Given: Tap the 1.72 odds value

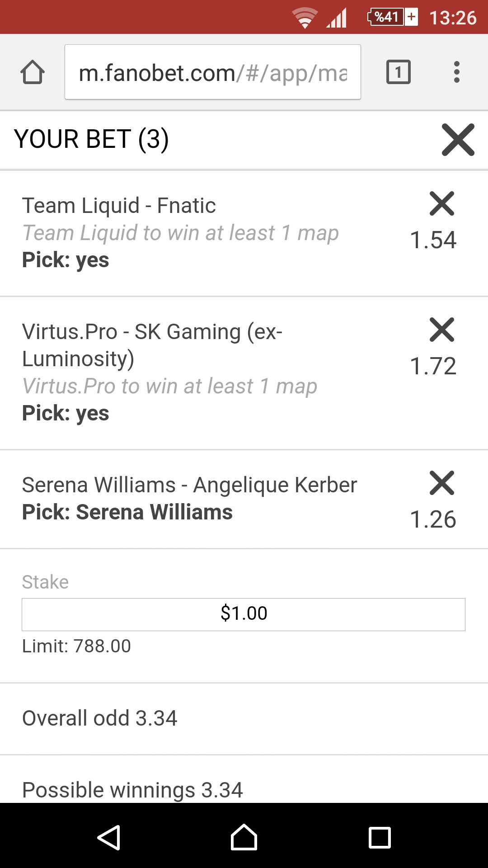Looking at the screenshot, I should coord(433,366).
